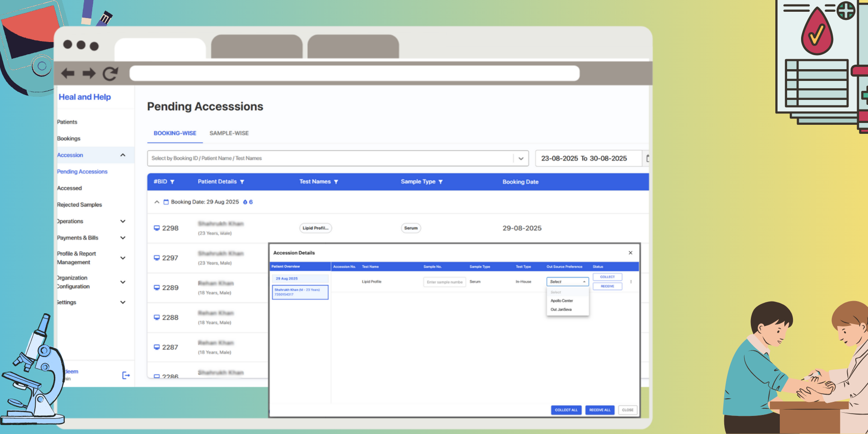The width and height of the screenshot is (868, 434).
Task: Filter by Patient Details column icon
Action: point(242,182)
